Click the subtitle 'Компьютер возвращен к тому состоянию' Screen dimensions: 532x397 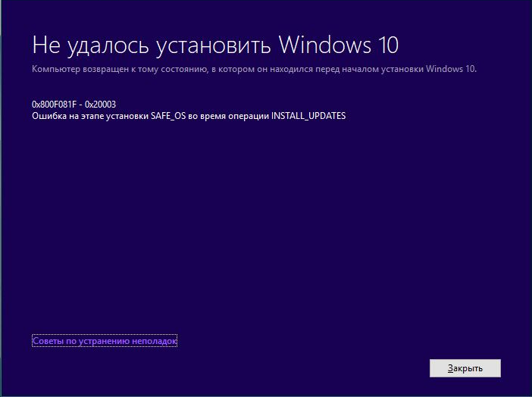(120, 69)
